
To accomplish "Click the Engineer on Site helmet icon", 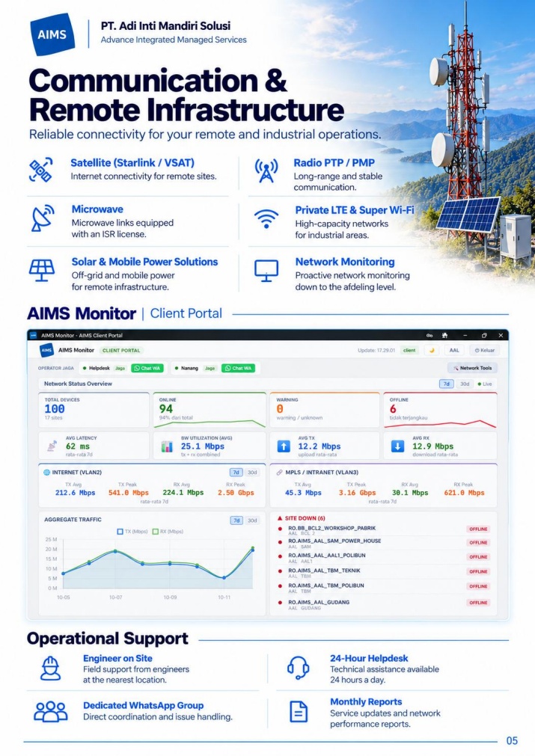I will (x=50, y=669).
